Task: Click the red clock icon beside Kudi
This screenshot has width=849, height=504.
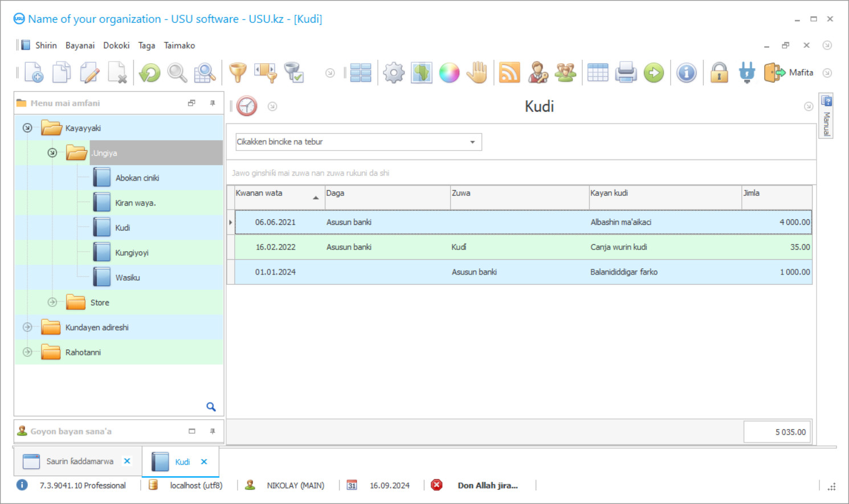Action: click(x=247, y=106)
